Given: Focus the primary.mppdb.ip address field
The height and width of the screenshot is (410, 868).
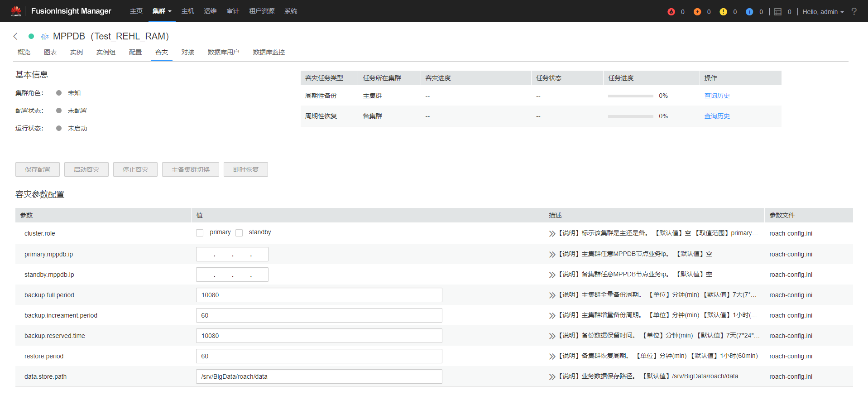Looking at the screenshot, I should pos(232,254).
